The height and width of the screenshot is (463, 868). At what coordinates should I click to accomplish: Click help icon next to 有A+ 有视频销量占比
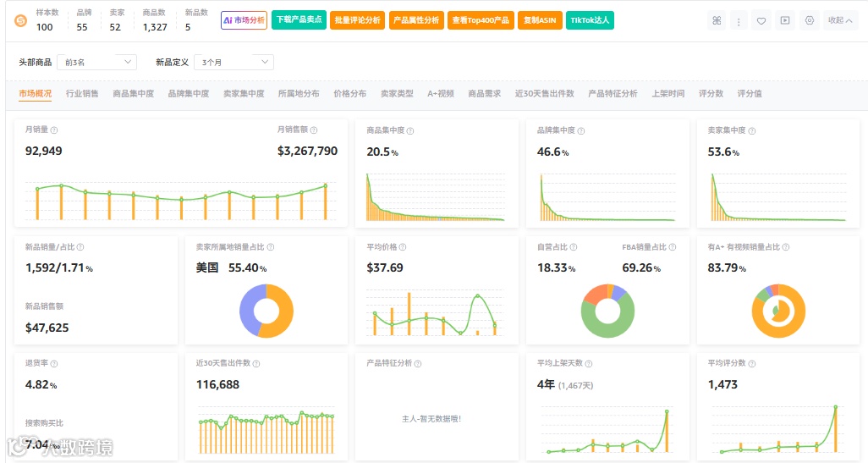coord(786,247)
